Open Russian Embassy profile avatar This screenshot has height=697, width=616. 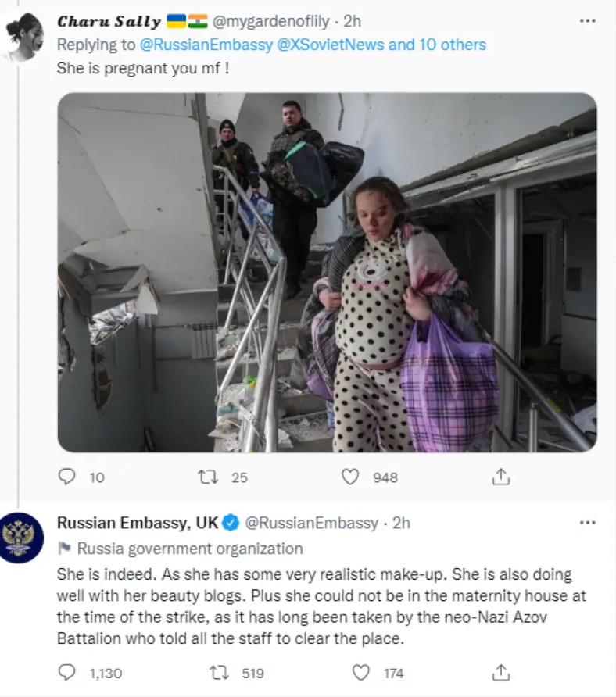(x=22, y=538)
